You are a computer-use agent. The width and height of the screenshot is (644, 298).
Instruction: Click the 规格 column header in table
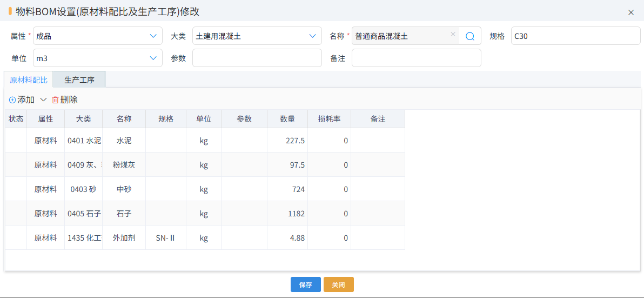[166, 119]
